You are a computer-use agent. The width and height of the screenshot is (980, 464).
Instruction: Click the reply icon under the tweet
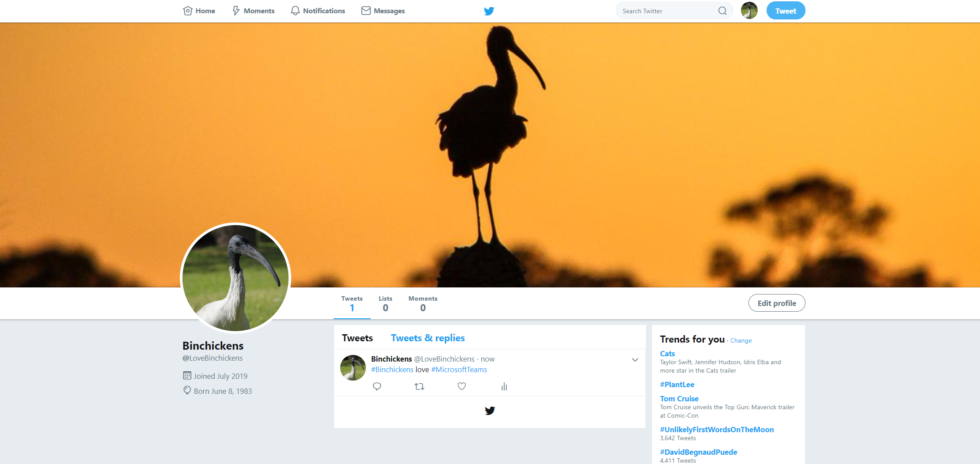tap(377, 386)
